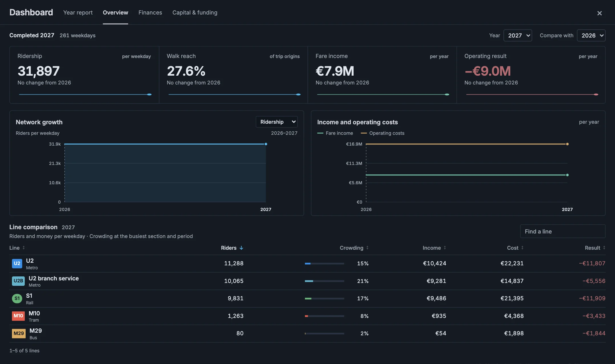The height and width of the screenshot is (364, 615).
Task: Click the U2 metro line badge
Action: 17,263
